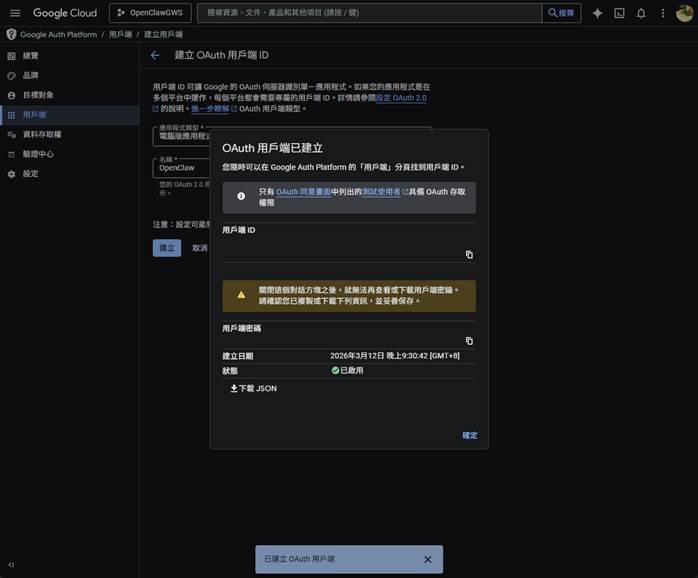Open the main navigation hamburger menu
Viewport: 698px width, 578px height.
click(15, 13)
